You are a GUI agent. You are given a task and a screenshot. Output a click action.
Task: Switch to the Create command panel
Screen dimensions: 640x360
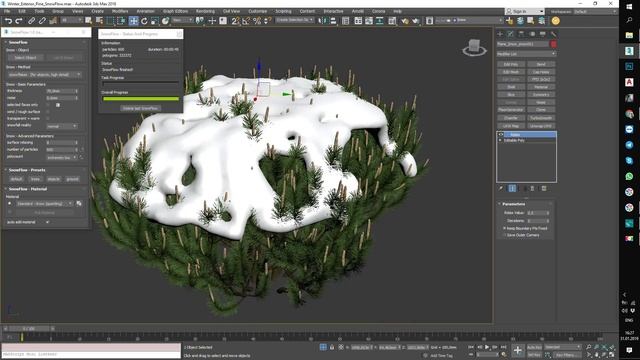500,34
